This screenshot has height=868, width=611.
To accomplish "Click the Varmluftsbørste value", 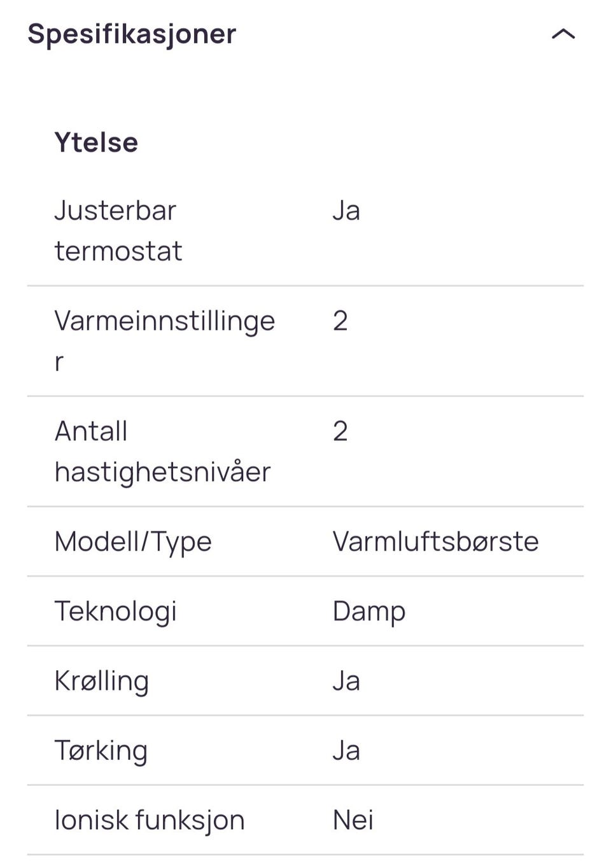I will (435, 542).
